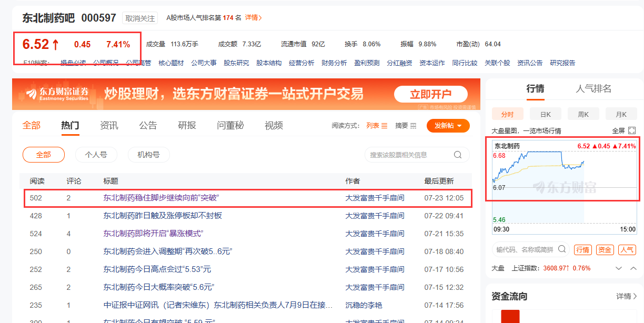Open the 资本运作 F10 link

tap(432, 63)
